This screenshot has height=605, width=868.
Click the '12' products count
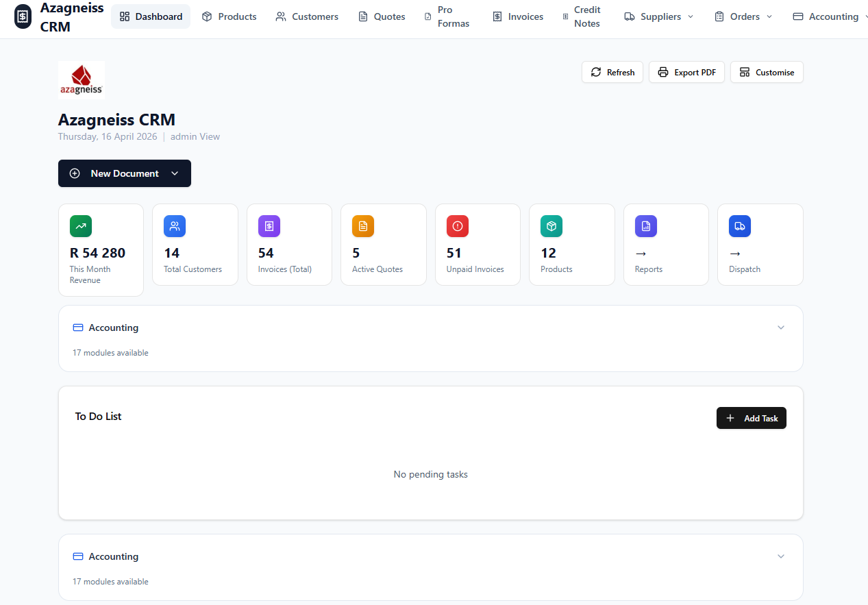(548, 253)
